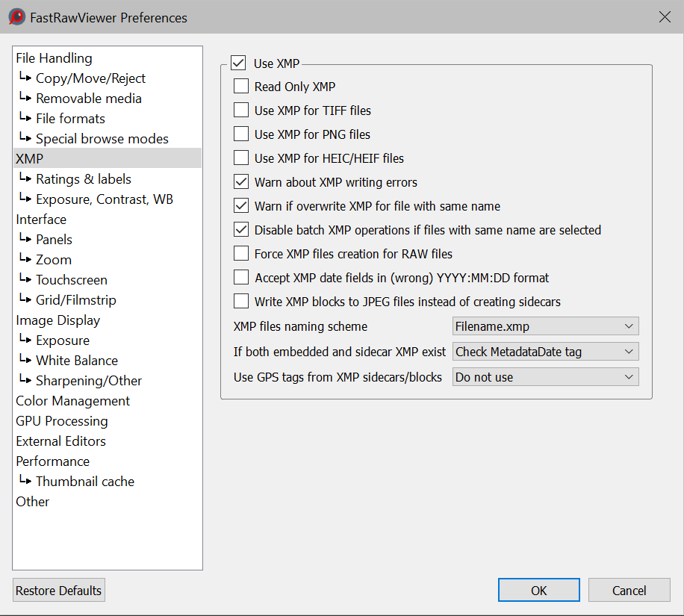Select White Balance under Image Display
Viewport: 684px width, 616px height.
tap(76, 361)
